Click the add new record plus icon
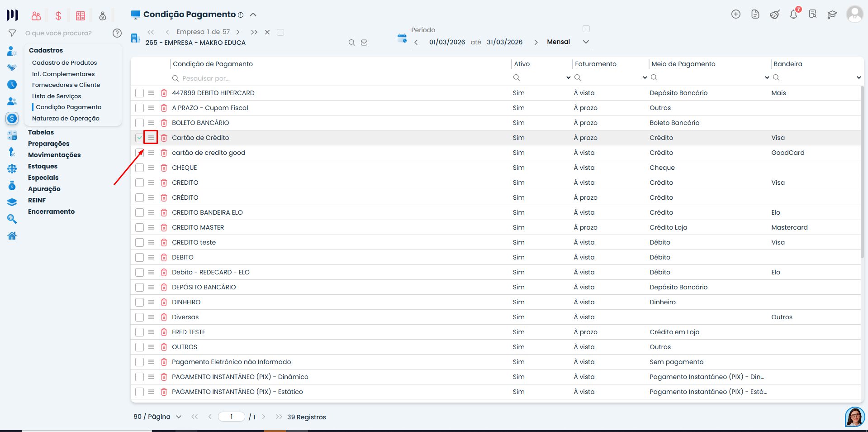The height and width of the screenshot is (432, 868). [736, 14]
